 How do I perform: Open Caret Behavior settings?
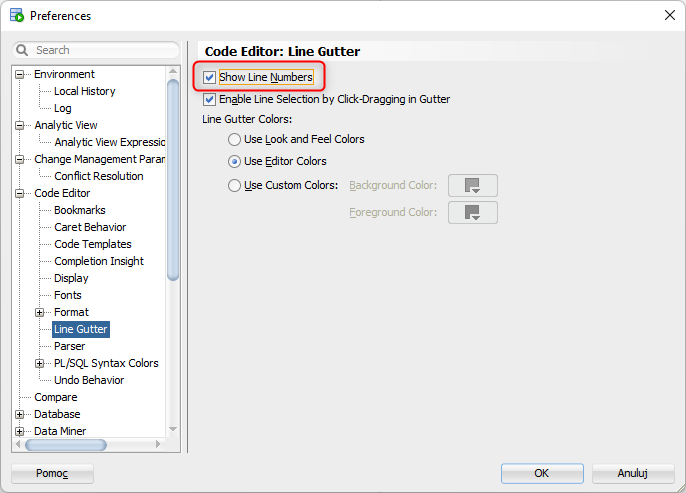(90, 228)
